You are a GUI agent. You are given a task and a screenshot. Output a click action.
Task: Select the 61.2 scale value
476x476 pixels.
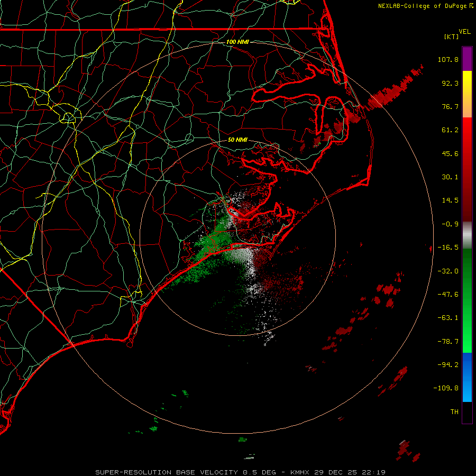point(450,130)
